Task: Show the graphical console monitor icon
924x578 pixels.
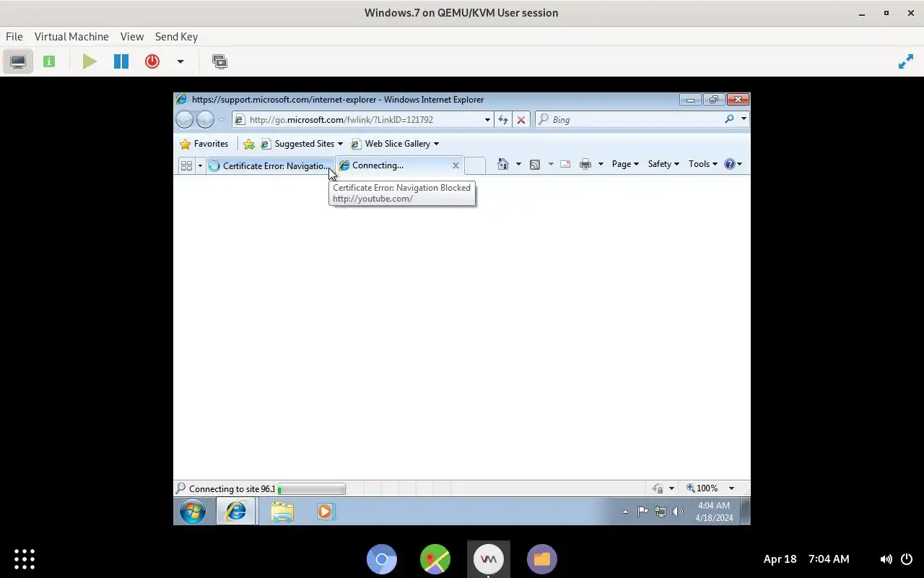Action: coord(18,61)
